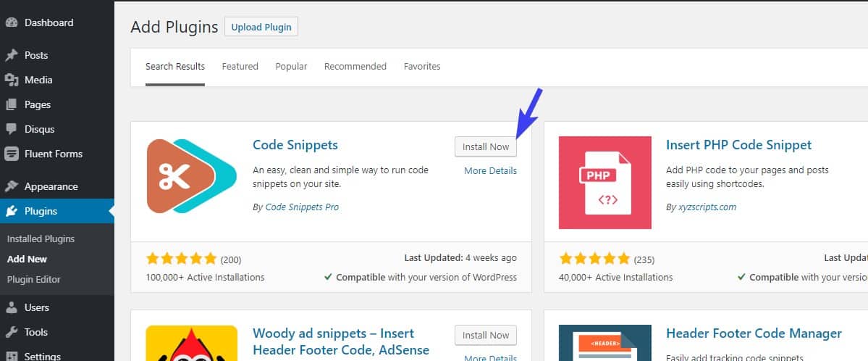Image resolution: width=868 pixels, height=361 pixels.
Task: Click the Posts pushpin icon
Action: point(11,55)
